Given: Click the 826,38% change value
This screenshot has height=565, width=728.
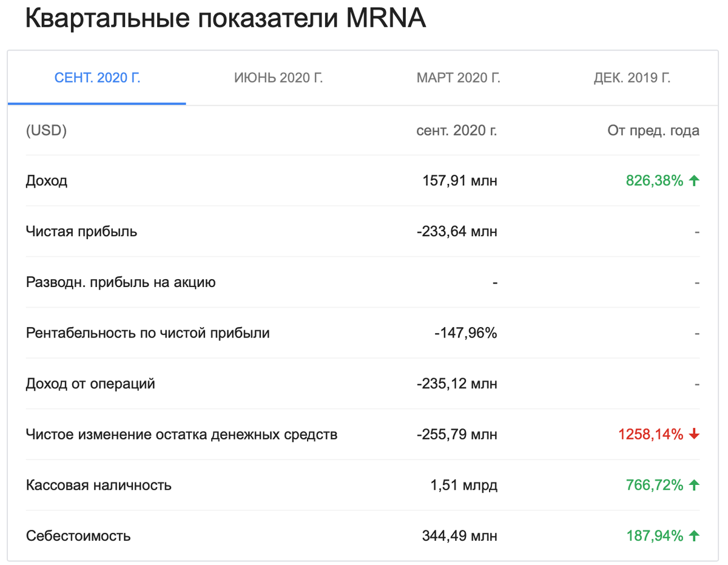Looking at the screenshot, I should (655, 181).
